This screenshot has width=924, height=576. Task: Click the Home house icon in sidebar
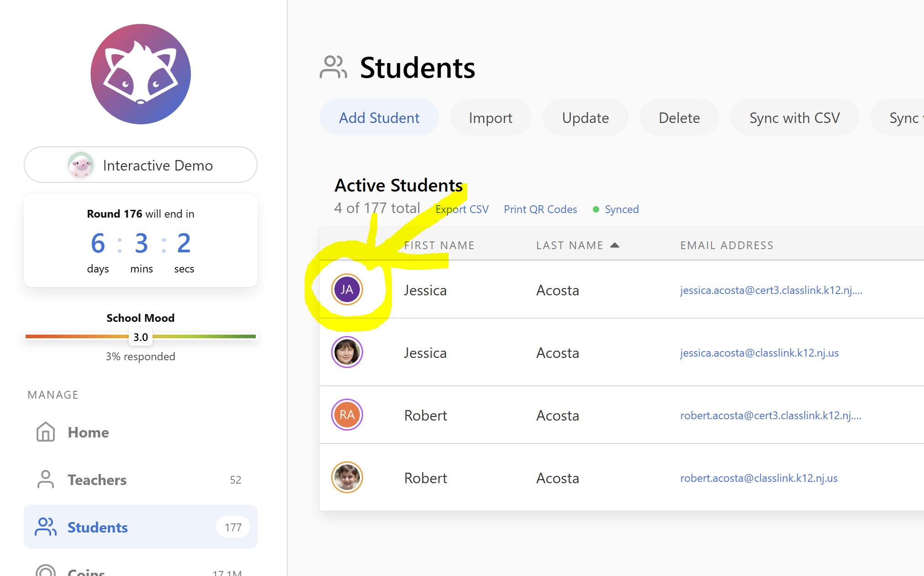pyautogui.click(x=46, y=432)
